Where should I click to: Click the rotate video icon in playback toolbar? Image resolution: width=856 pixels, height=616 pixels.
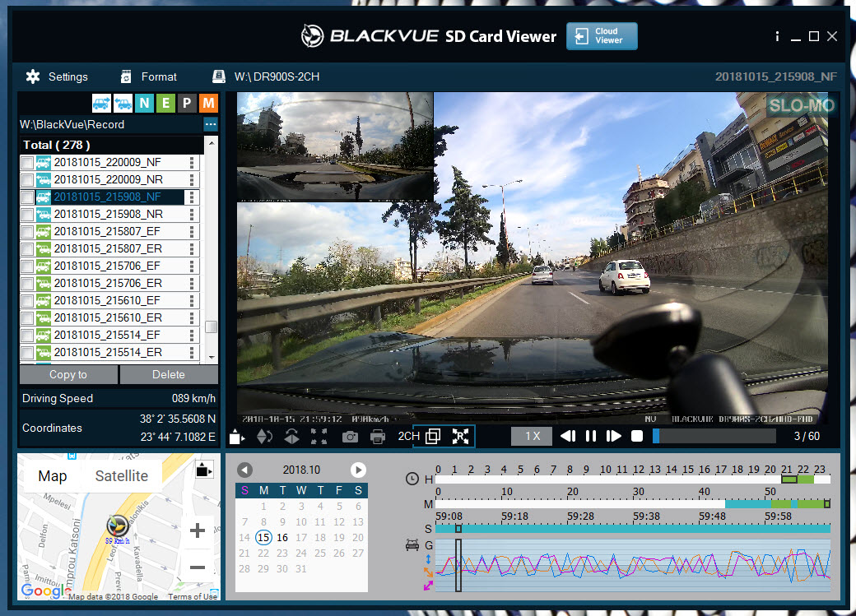[238, 437]
